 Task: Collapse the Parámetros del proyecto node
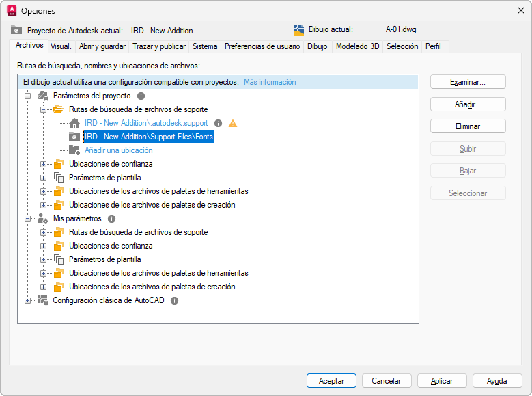click(27, 96)
